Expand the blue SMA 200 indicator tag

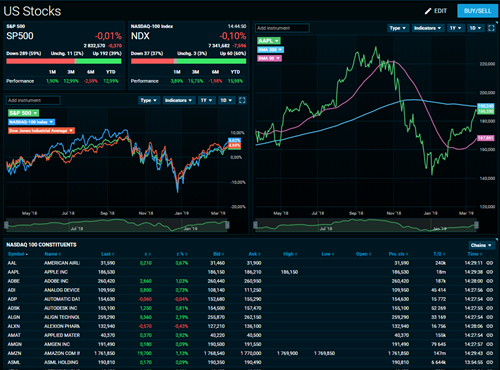(270, 50)
